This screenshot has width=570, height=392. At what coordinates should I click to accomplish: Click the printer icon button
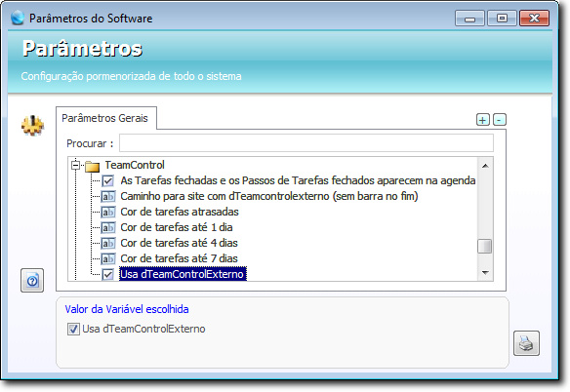click(x=526, y=343)
